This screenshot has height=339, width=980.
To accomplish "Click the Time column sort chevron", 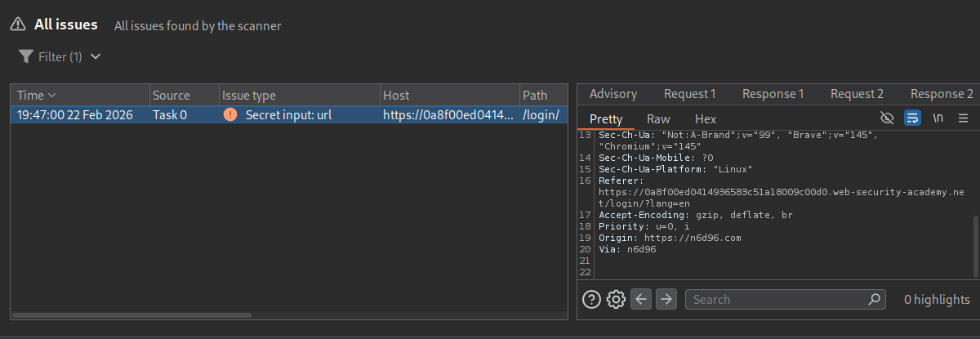I will (x=52, y=96).
